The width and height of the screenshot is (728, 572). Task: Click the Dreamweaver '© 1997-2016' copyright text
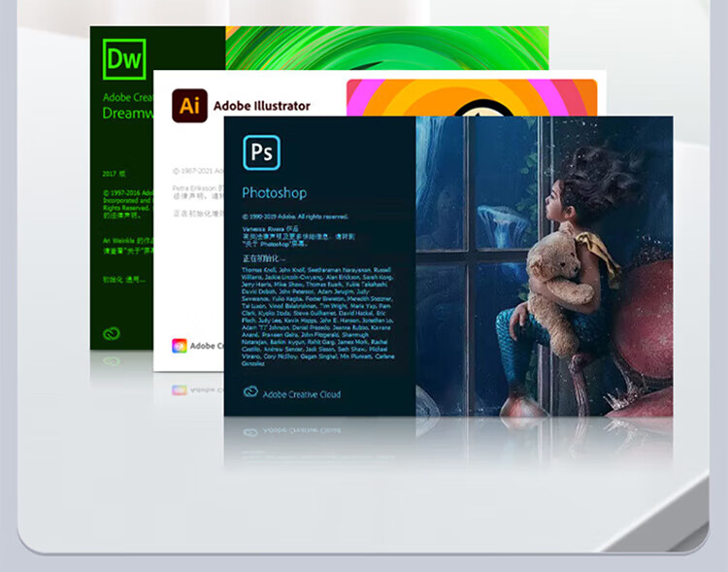[x=126, y=192]
